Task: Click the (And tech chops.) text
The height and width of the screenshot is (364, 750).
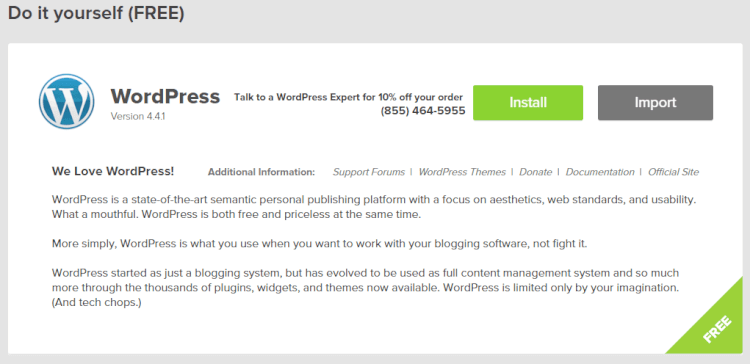Action: pos(97,303)
